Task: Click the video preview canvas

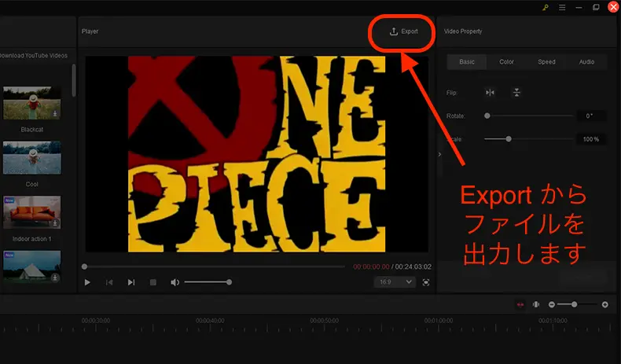Action: (256, 154)
